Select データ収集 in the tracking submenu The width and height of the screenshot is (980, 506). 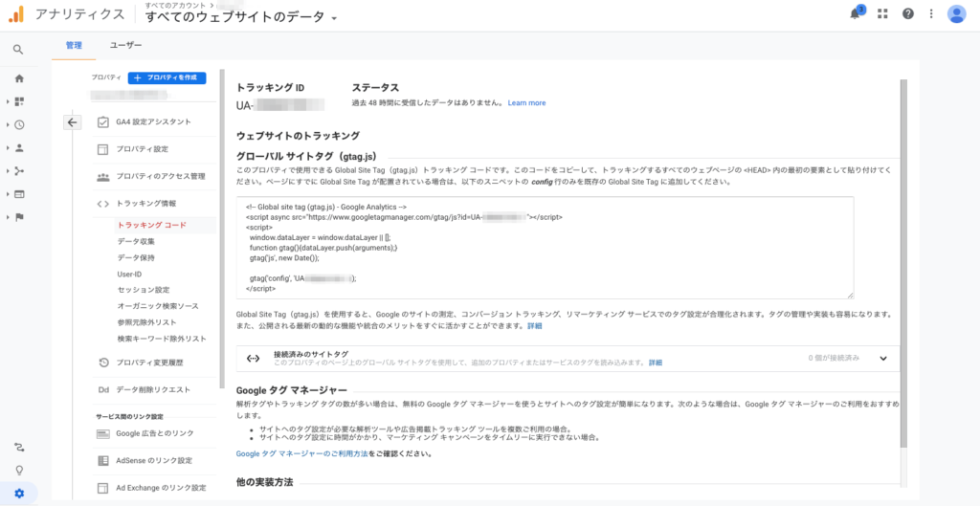point(136,242)
